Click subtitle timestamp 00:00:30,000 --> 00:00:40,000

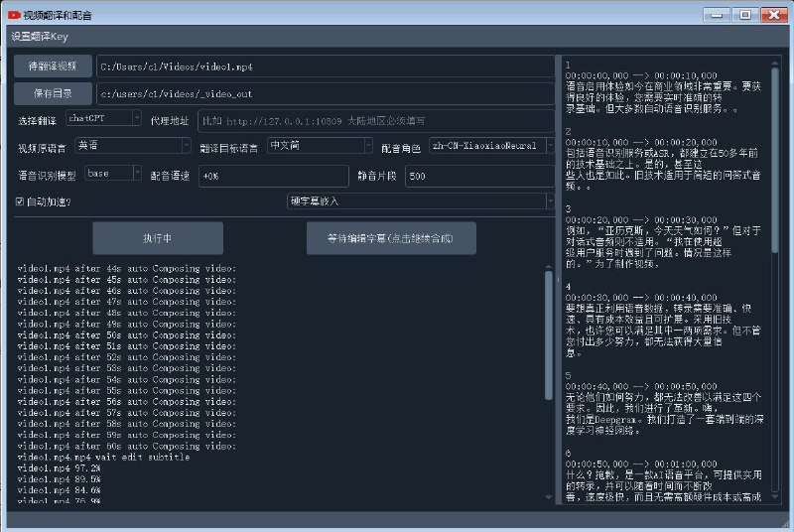point(641,298)
